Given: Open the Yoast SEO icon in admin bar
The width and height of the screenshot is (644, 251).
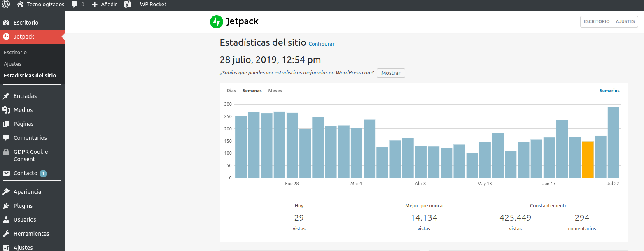Looking at the screenshot, I should pos(127,5).
